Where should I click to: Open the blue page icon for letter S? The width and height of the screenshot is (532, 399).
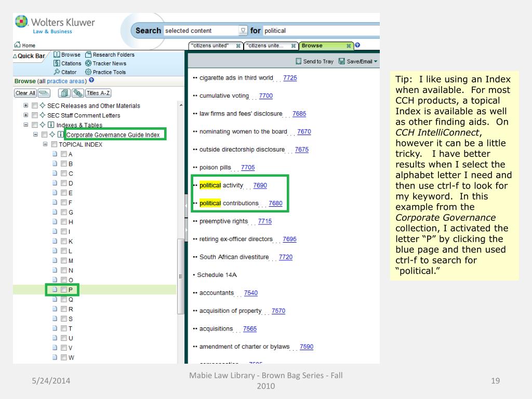55,318
